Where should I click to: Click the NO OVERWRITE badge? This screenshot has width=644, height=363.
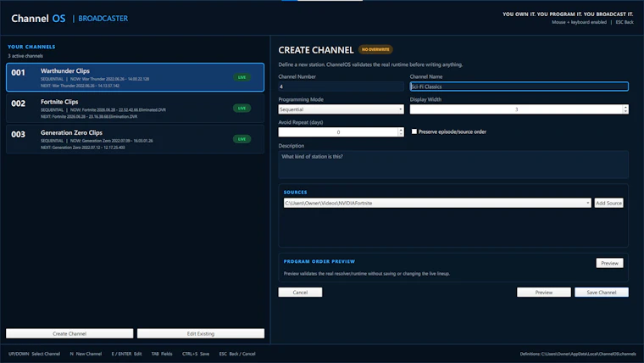(375, 49)
